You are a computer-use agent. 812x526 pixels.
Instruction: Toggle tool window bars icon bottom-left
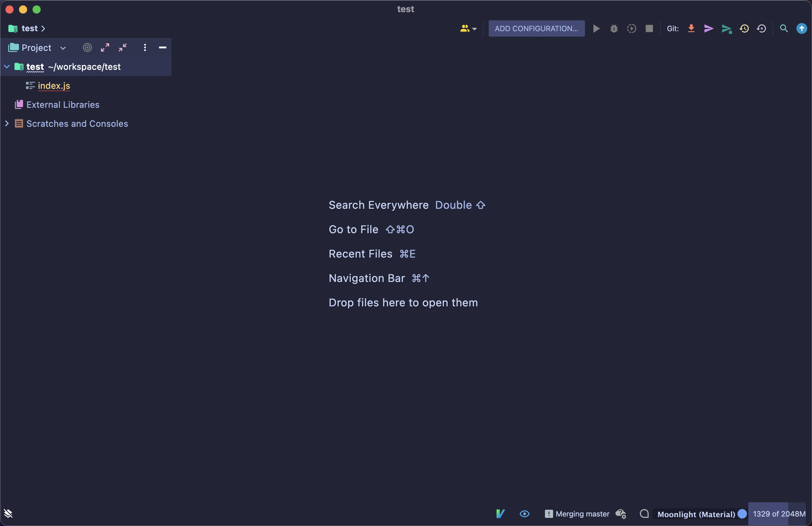[8, 513]
